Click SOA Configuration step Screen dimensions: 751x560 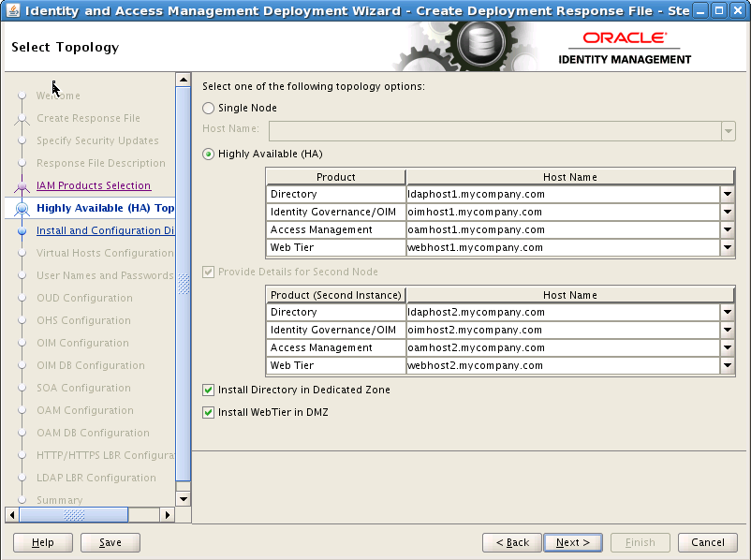(84, 389)
